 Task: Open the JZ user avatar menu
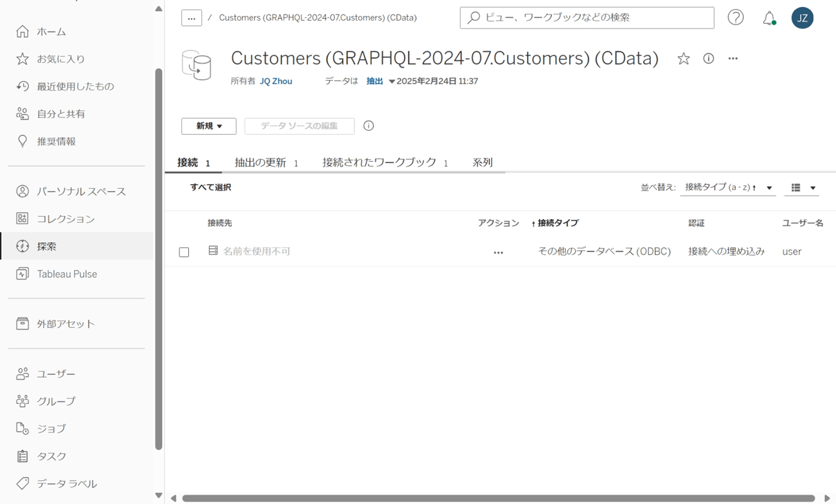[803, 18]
